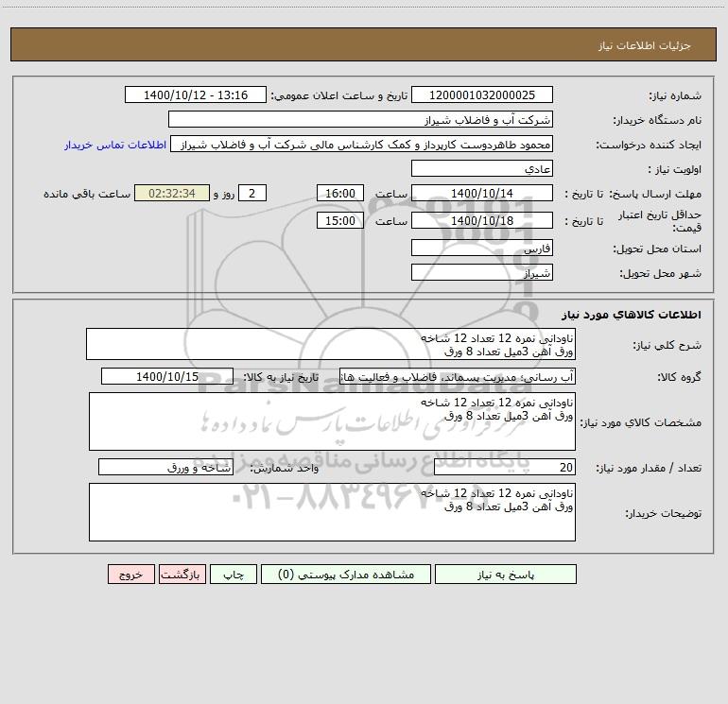The width and height of the screenshot is (728, 704).
Task: Open 'اطلاعات تماس خریدار' link
Action: [x=115, y=145]
